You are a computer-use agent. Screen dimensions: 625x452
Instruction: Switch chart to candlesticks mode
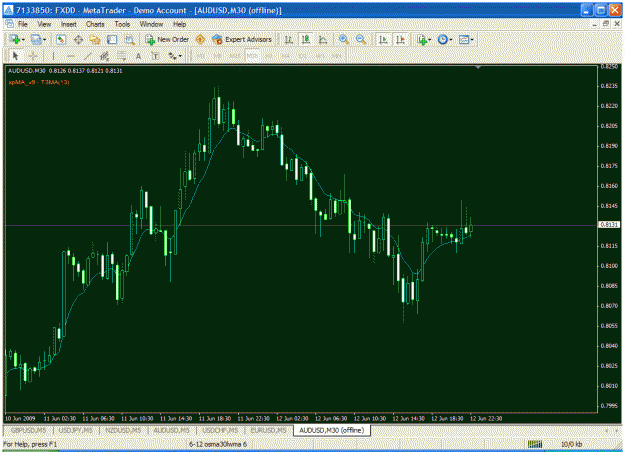click(306, 39)
